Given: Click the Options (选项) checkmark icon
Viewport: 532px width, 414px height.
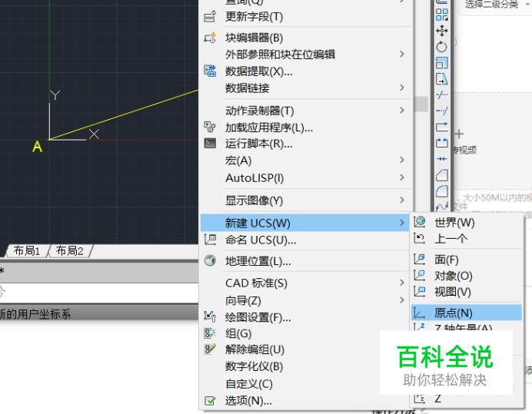Looking at the screenshot, I should pyautogui.click(x=210, y=401).
